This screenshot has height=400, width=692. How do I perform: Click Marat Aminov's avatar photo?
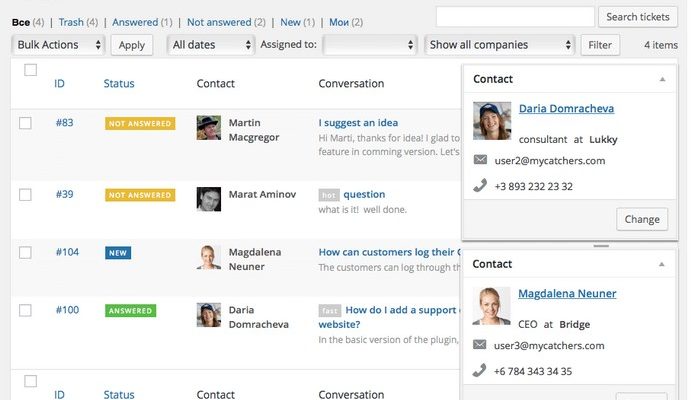coord(208,199)
